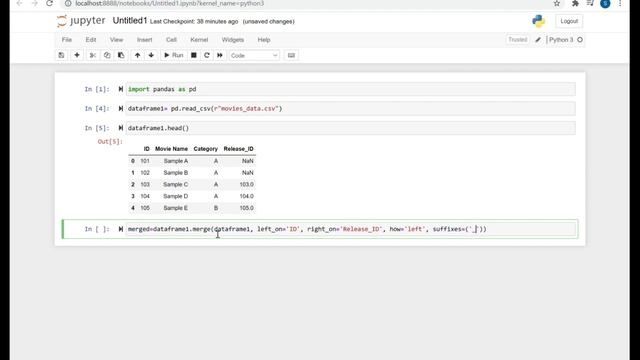Open browser extensions puzzle icon
The width and height of the screenshot is (640, 360).
pyautogui.click(x=575, y=3)
